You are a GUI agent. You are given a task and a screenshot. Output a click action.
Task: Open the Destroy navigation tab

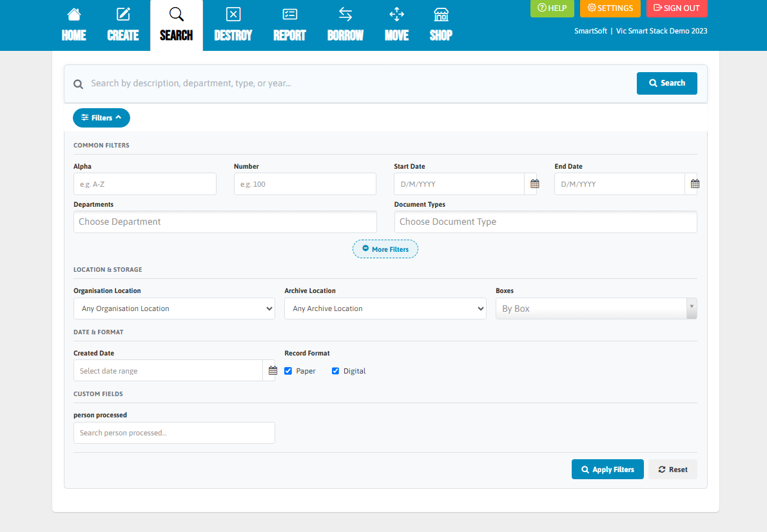pos(233,25)
